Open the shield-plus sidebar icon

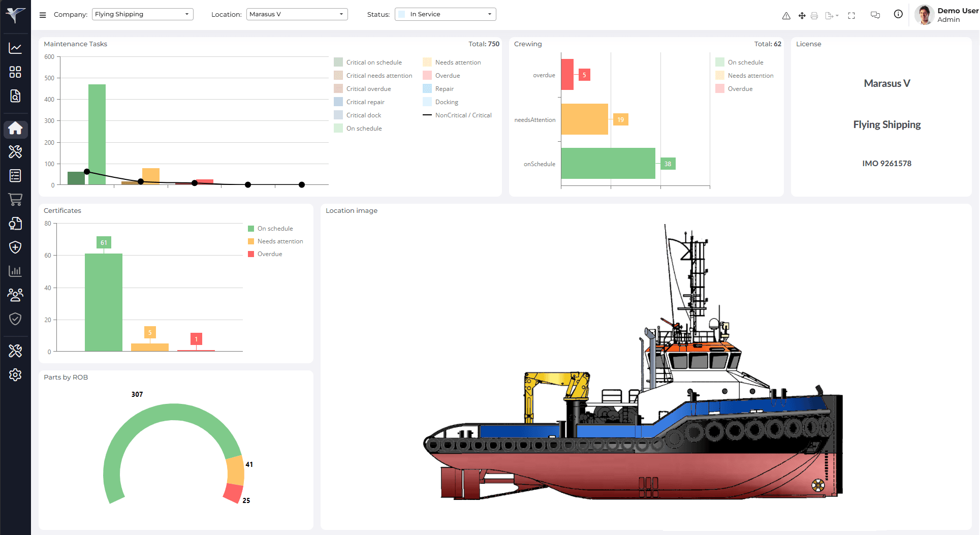pos(15,247)
